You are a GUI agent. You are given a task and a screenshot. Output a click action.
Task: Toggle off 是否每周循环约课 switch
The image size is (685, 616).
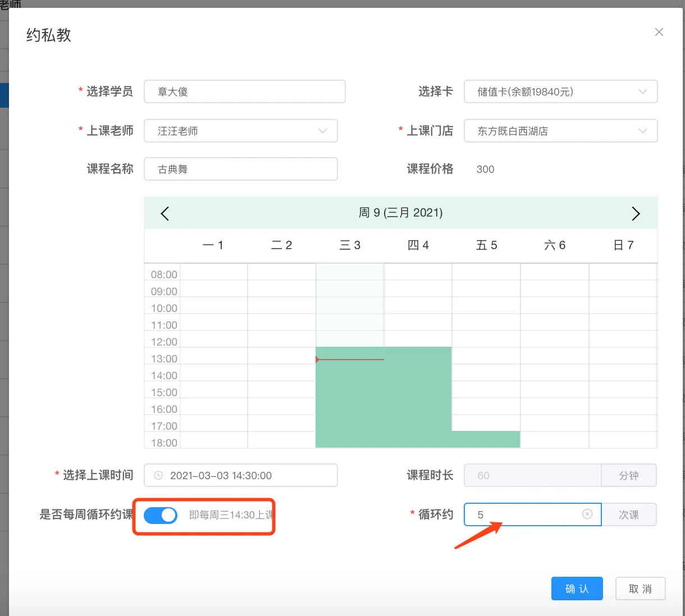tap(161, 515)
